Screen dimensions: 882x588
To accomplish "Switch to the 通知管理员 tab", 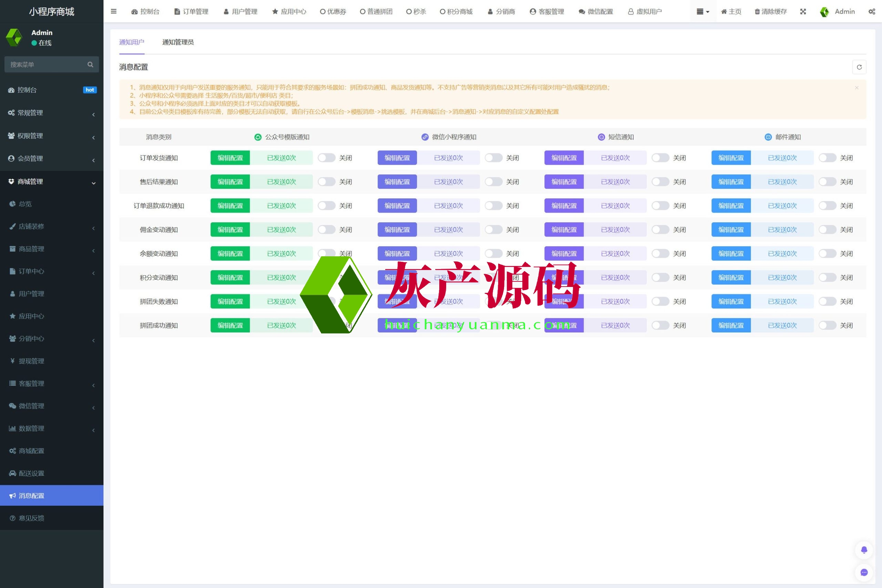I will click(x=178, y=42).
